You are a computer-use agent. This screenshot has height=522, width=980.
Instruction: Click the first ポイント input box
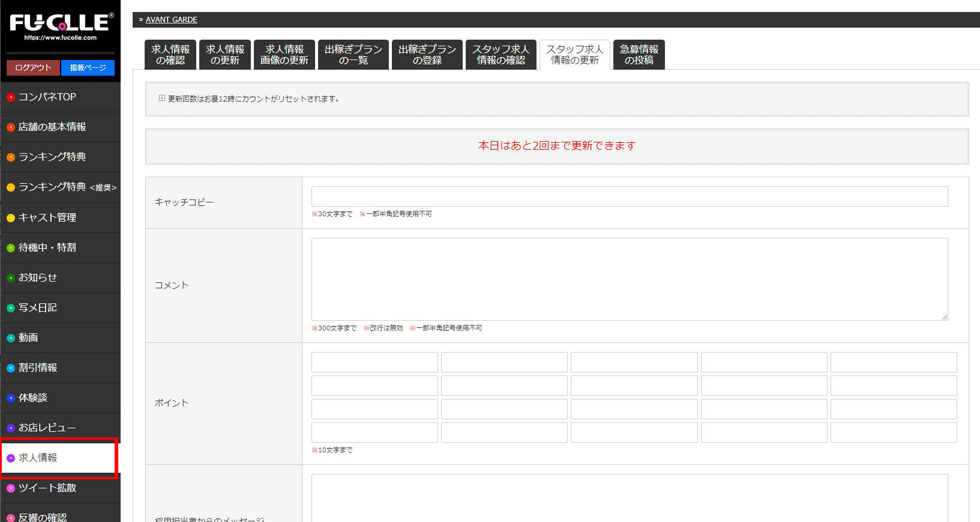click(374, 362)
